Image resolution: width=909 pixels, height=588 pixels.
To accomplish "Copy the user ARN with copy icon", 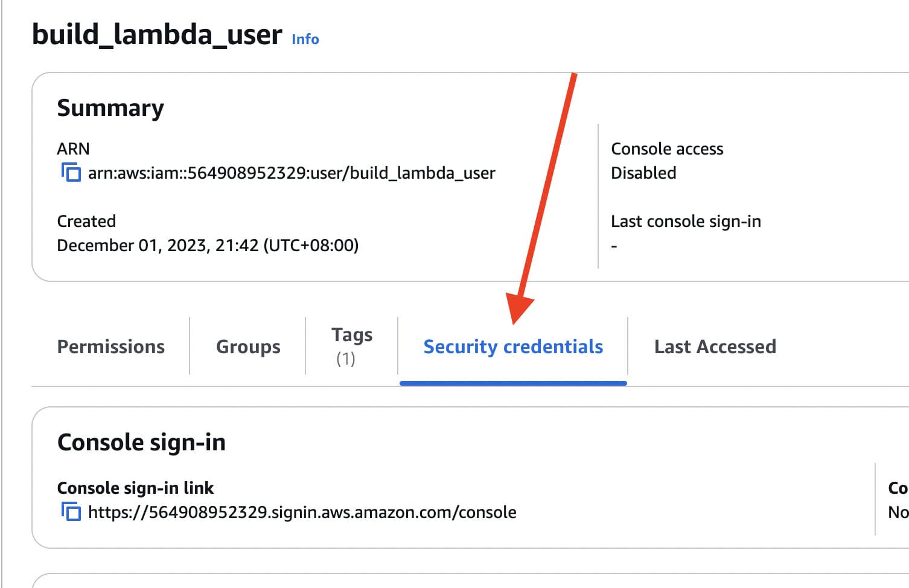I will [x=71, y=173].
